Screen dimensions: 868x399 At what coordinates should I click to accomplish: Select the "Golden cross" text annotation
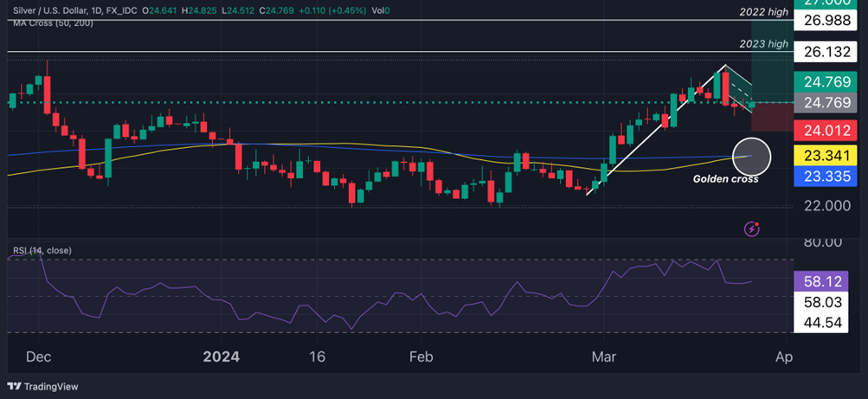click(725, 179)
